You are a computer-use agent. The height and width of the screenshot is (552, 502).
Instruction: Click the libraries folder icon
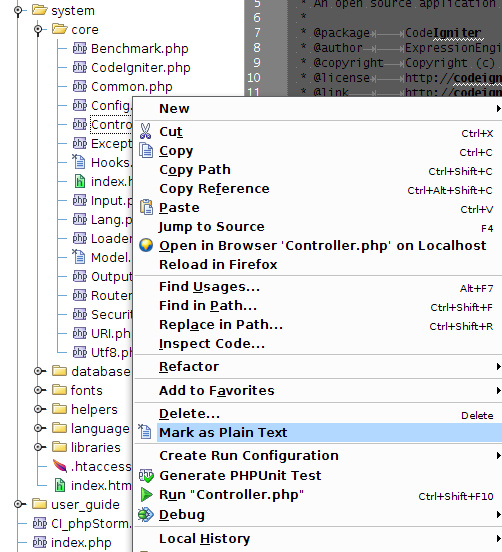(59, 447)
